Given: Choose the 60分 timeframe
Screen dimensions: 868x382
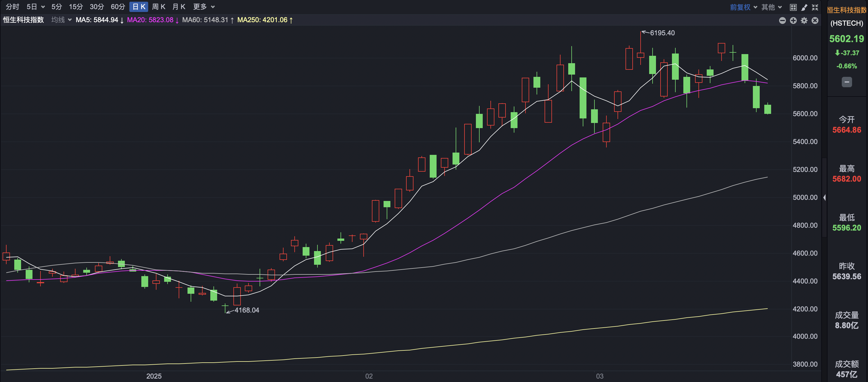Looking at the screenshot, I should 118,7.
